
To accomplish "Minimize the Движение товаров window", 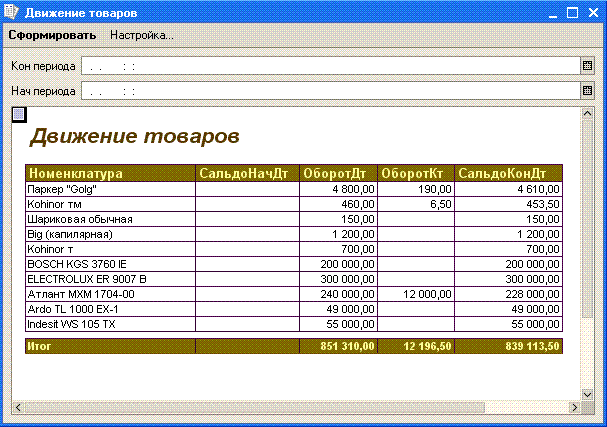I will pos(553,13).
